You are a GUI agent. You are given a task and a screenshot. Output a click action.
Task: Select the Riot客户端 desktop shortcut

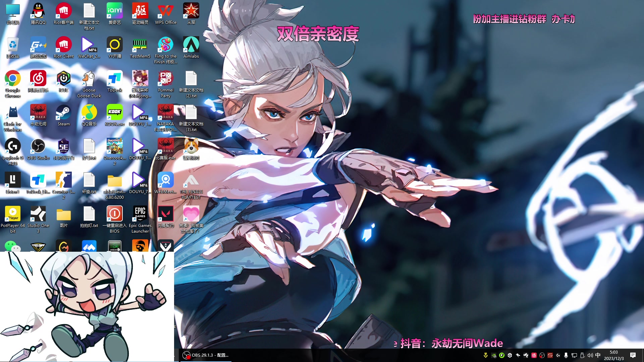[64, 14]
